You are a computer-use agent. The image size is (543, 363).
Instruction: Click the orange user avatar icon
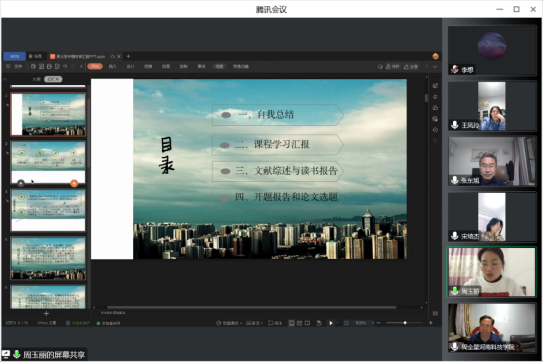point(435,56)
